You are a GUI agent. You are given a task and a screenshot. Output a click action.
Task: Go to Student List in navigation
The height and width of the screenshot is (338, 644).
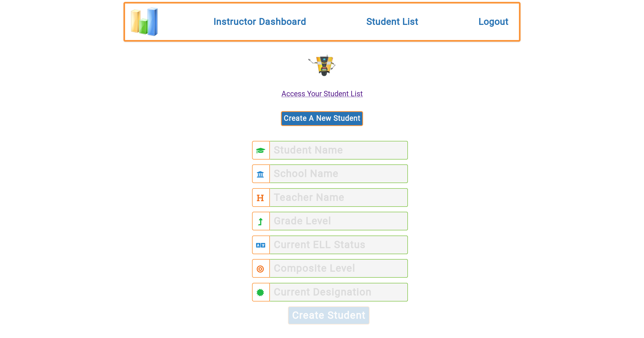(392, 22)
